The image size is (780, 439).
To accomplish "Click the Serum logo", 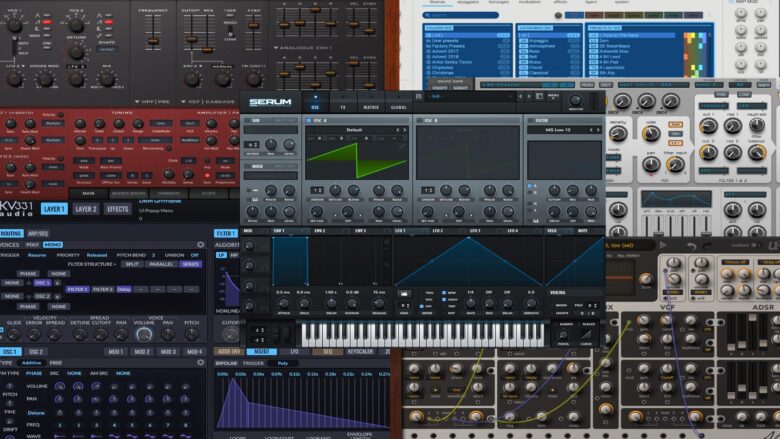I will click(270, 102).
